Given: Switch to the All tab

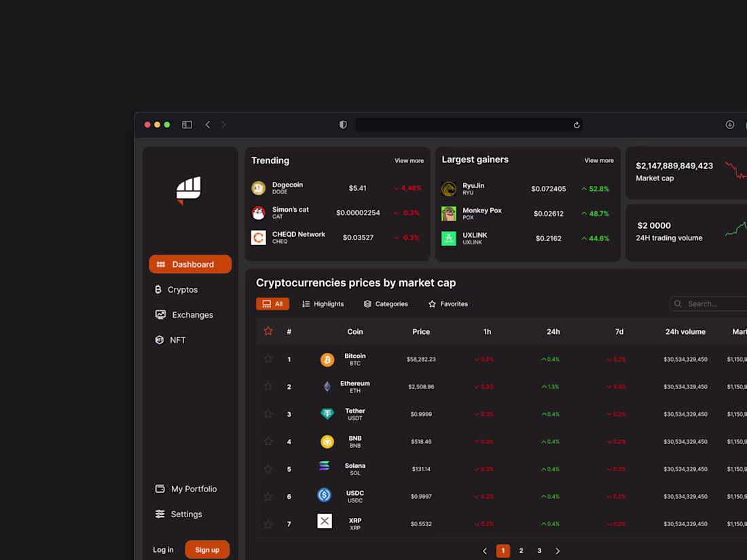Looking at the screenshot, I should pos(272,303).
